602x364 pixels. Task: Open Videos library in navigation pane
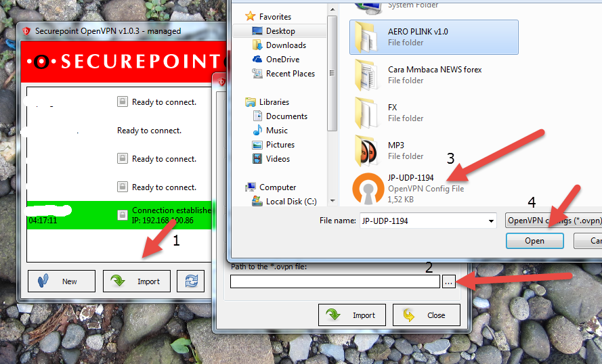(271, 159)
